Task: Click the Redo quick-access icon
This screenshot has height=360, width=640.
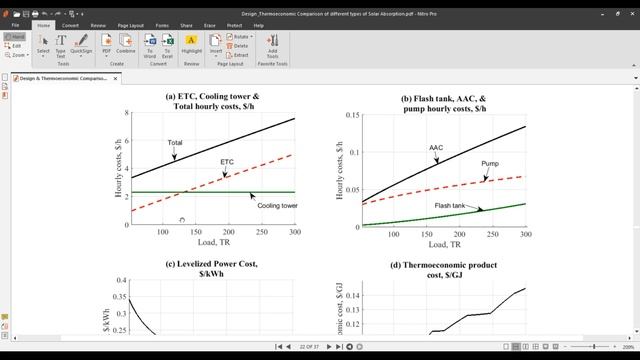Action: (58, 14)
